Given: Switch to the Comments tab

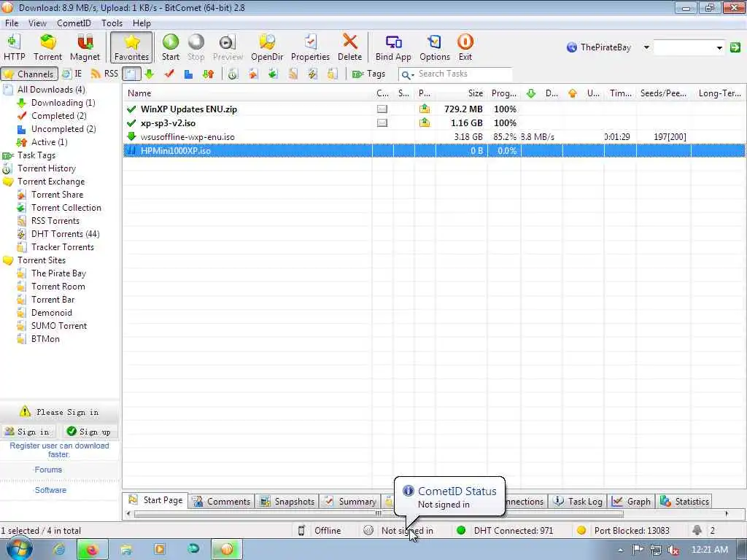Looking at the screenshot, I should (222, 502).
